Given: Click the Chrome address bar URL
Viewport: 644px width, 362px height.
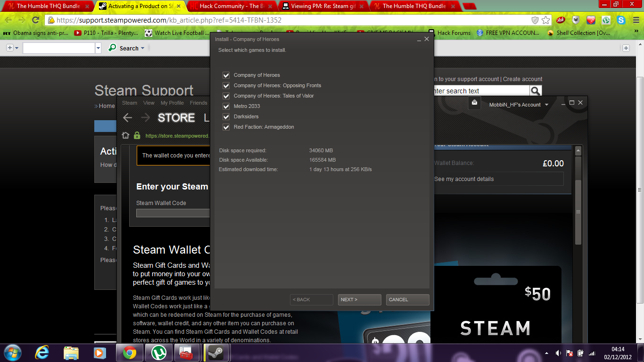Looking at the screenshot, I should [169, 20].
